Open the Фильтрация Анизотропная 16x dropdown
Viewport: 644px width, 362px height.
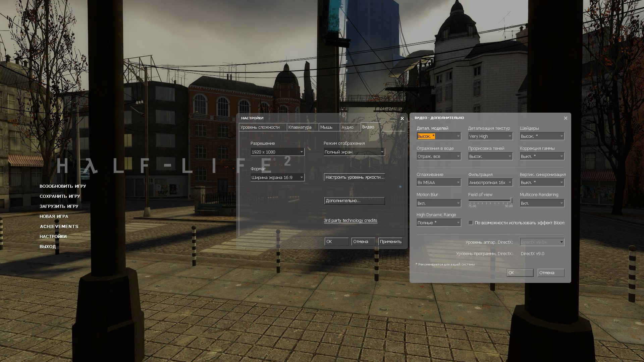tap(490, 182)
